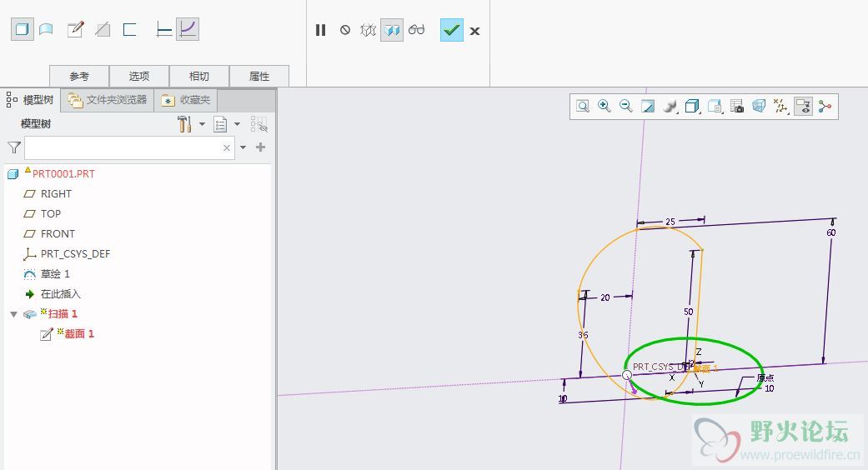Click the model tree settings hammer icon
This screenshot has width=868, height=470.
click(184, 124)
